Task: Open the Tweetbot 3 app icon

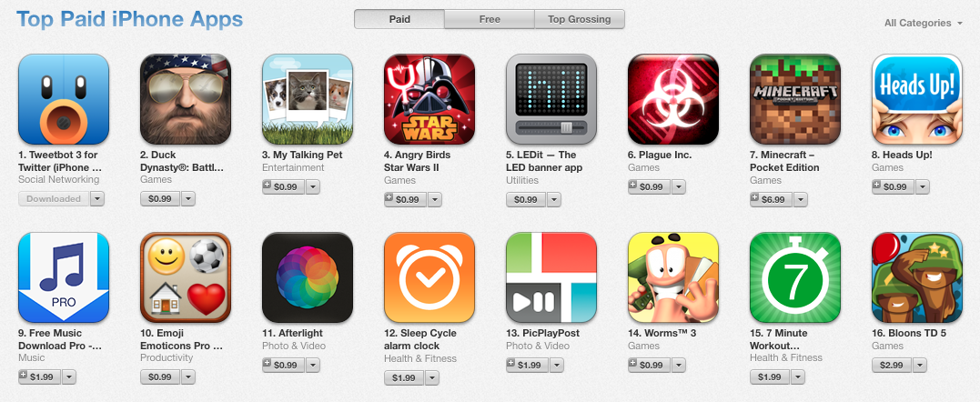Action: pyautogui.click(x=64, y=99)
